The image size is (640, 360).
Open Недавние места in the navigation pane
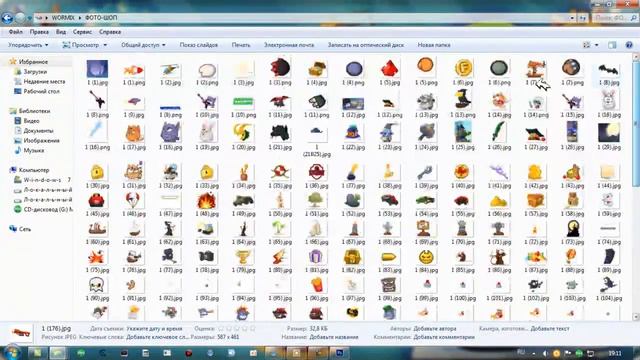click(44, 82)
